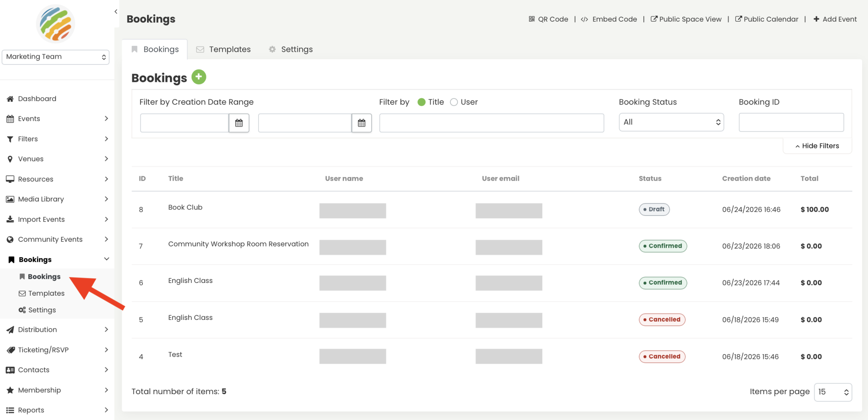Click the Import Events download icon
This screenshot has width=868, height=420.
(10, 219)
